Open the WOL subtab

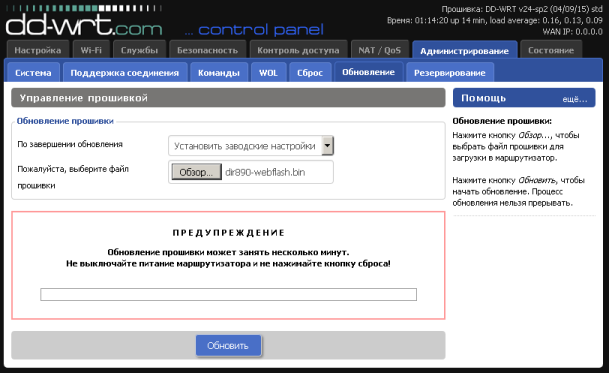click(x=268, y=73)
